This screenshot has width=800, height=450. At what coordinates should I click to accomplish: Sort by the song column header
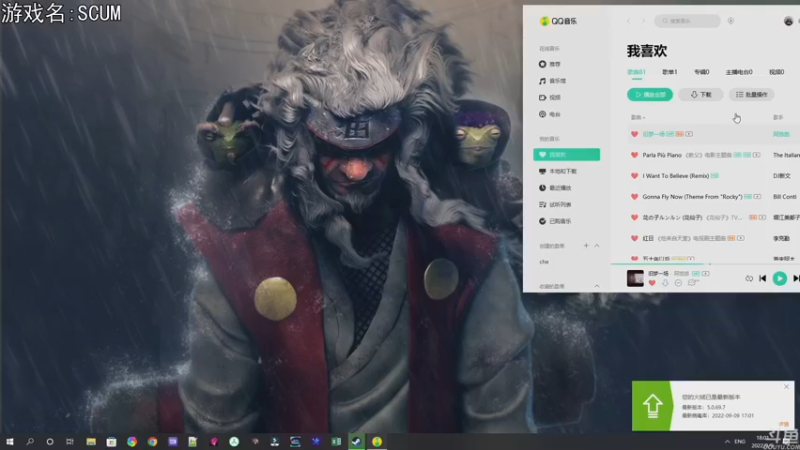(638, 117)
